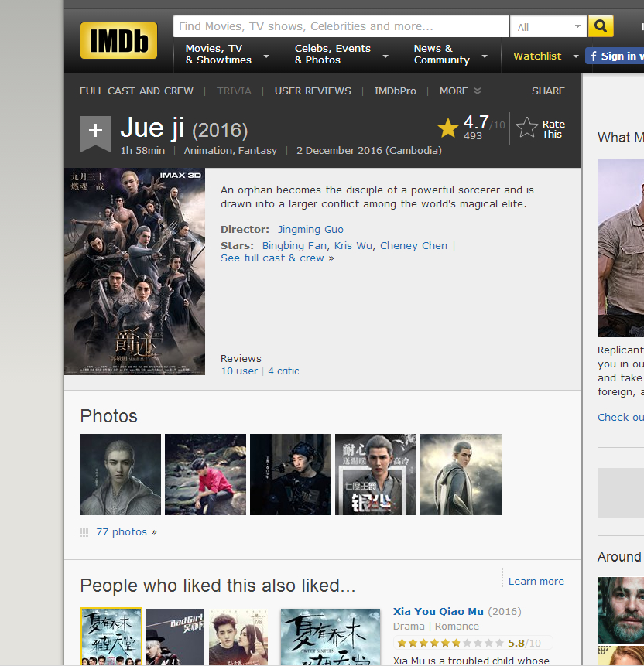
Task: Open the large Xia You Qiao Mu poster
Action: 331,637
